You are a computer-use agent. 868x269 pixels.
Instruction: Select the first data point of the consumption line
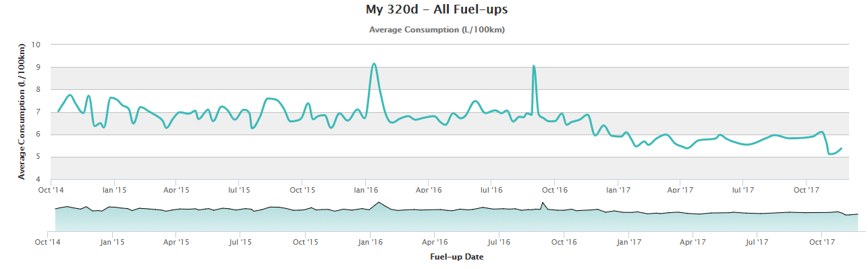click(x=59, y=111)
